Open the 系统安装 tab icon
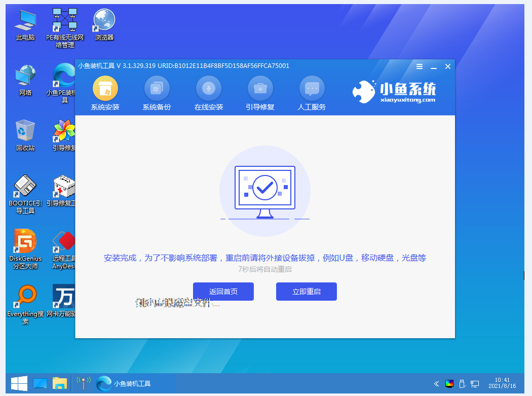Viewport: 532px width, 396px height. click(x=105, y=89)
